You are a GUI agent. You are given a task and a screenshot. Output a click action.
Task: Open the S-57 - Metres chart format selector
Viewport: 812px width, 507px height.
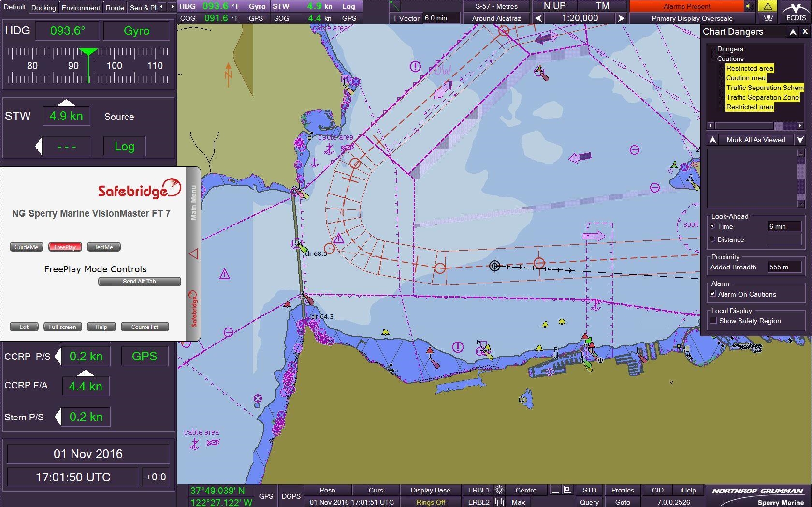pos(496,6)
